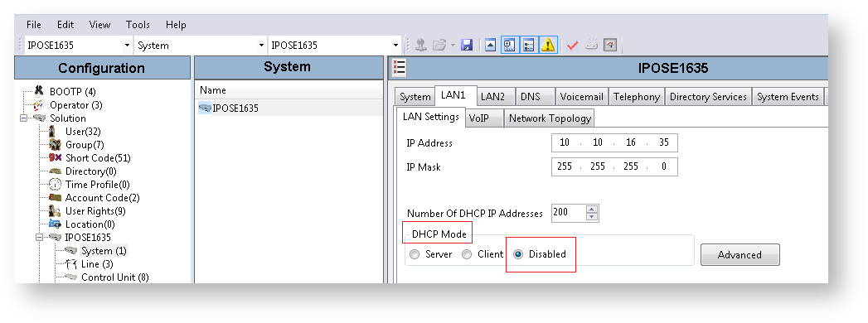Viewport: 868px width, 323px height.
Task: Open the Network Topology sub-tab
Action: [x=550, y=118]
